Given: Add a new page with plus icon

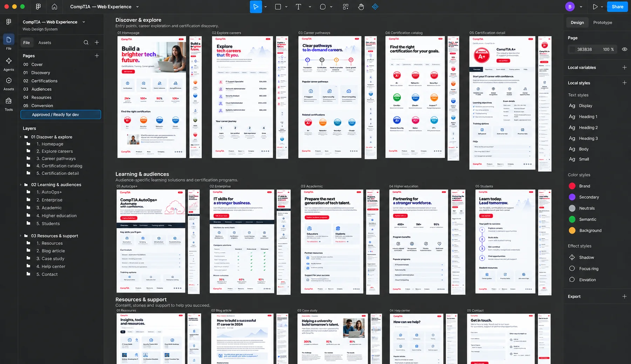Looking at the screenshot, I should pyautogui.click(x=97, y=56).
